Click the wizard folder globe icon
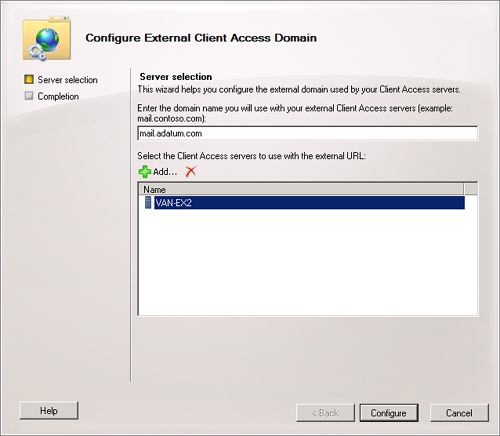The image size is (500, 436). pos(47,38)
